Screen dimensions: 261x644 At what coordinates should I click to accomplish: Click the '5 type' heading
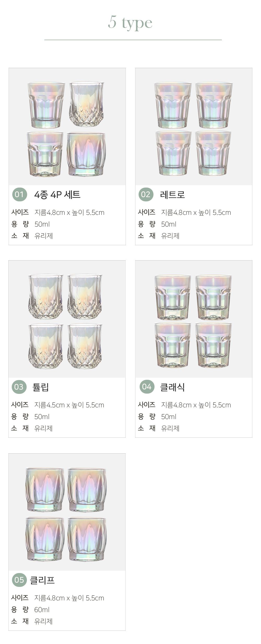point(130,23)
